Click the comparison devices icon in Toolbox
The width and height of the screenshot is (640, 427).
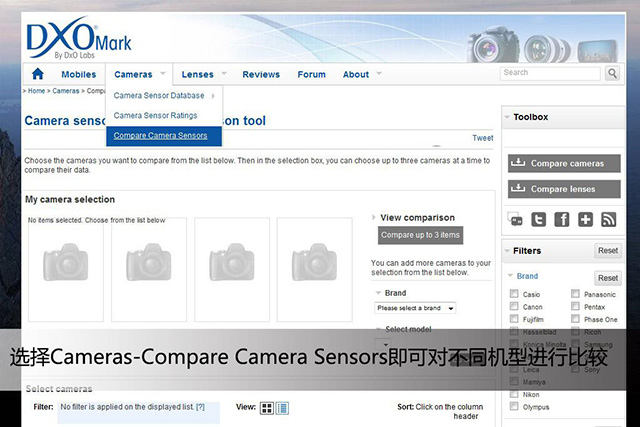[515, 219]
